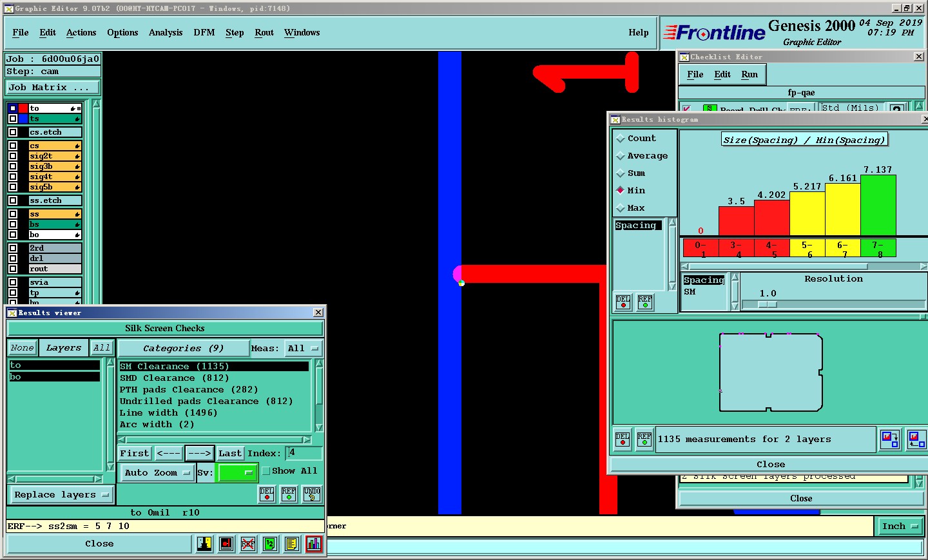This screenshot has height=560, width=928.
Task: Toggle display checkbox for layer 'to'
Action: [x=13, y=108]
